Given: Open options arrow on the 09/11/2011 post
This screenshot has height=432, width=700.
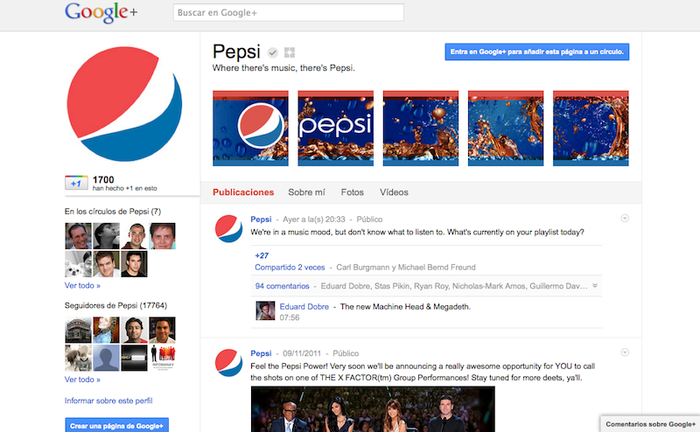Looking at the screenshot, I should tap(625, 353).
